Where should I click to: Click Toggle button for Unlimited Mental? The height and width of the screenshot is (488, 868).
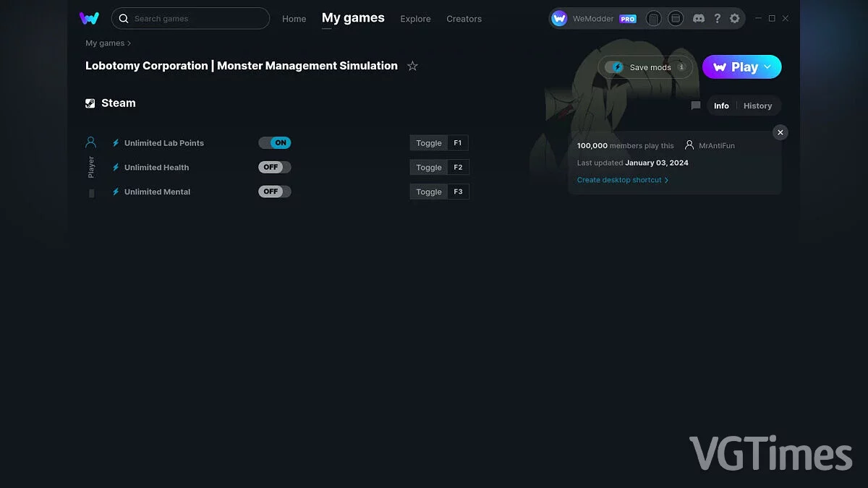tap(429, 192)
